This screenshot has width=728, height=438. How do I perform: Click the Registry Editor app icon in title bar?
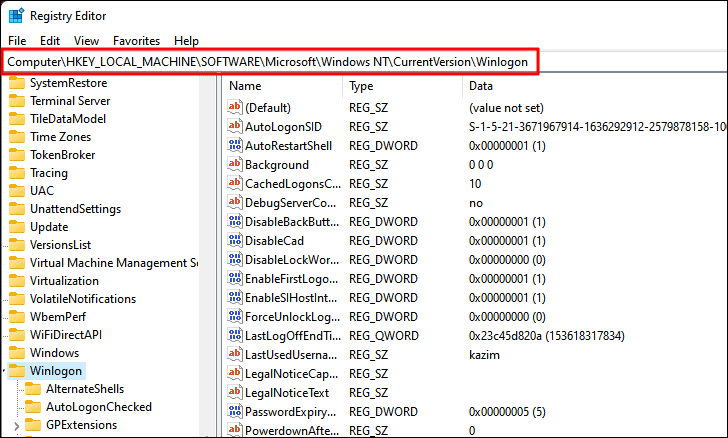(x=16, y=15)
